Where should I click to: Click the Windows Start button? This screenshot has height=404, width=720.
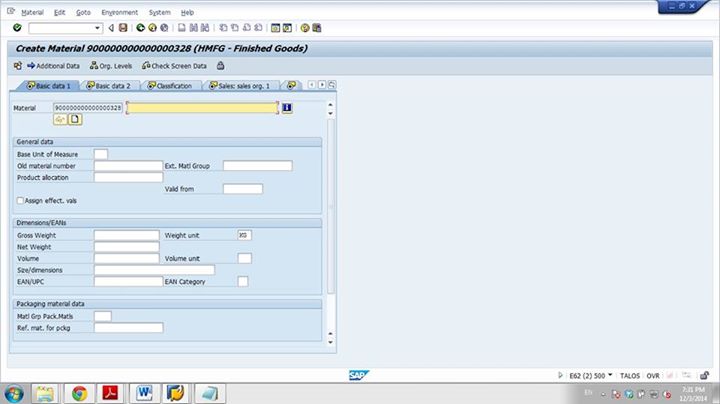[x=14, y=394]
